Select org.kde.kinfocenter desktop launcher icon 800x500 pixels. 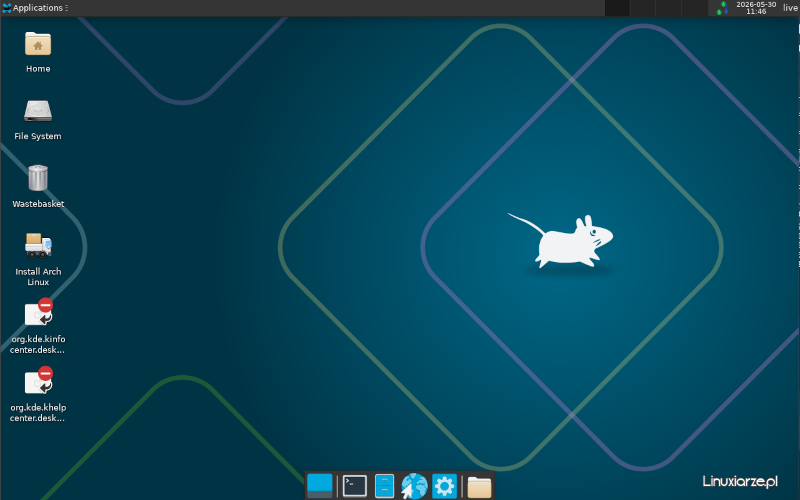click(x=39, y=313)
